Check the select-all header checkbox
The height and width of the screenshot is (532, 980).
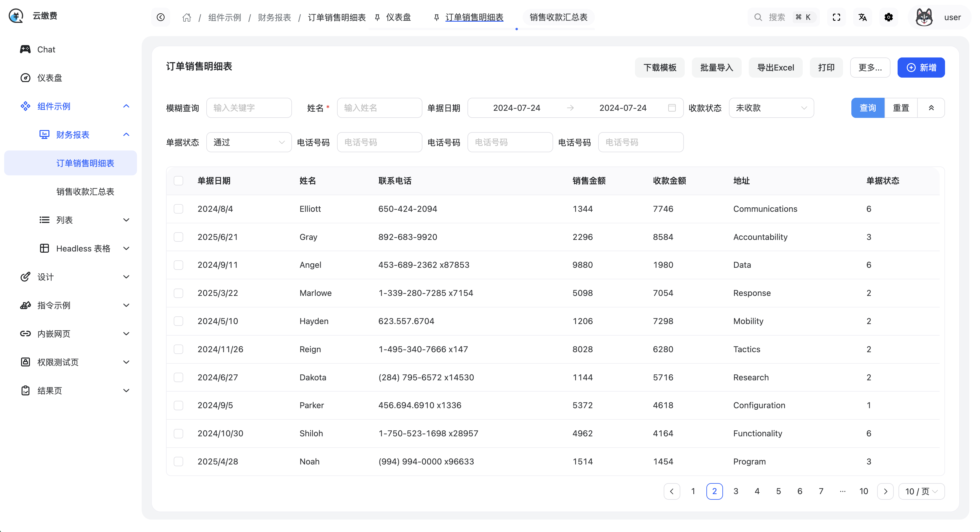click(x=178, y=181)
